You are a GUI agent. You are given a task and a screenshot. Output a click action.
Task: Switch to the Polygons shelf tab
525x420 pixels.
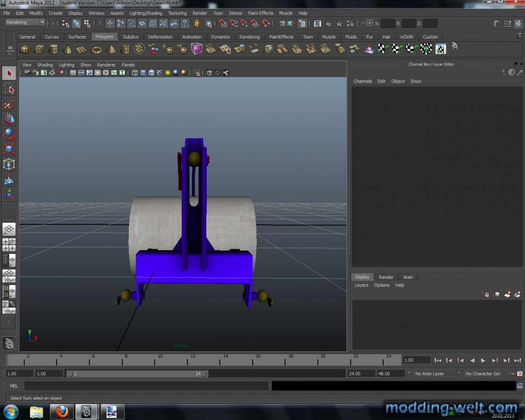coord(104,36)
